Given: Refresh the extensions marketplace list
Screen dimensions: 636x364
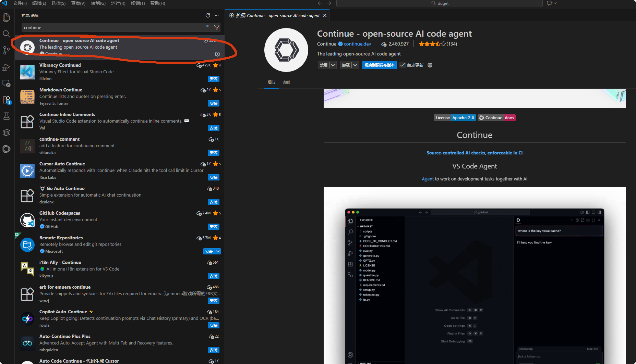Looking at the screenshot, I should (x=208, y=15).
